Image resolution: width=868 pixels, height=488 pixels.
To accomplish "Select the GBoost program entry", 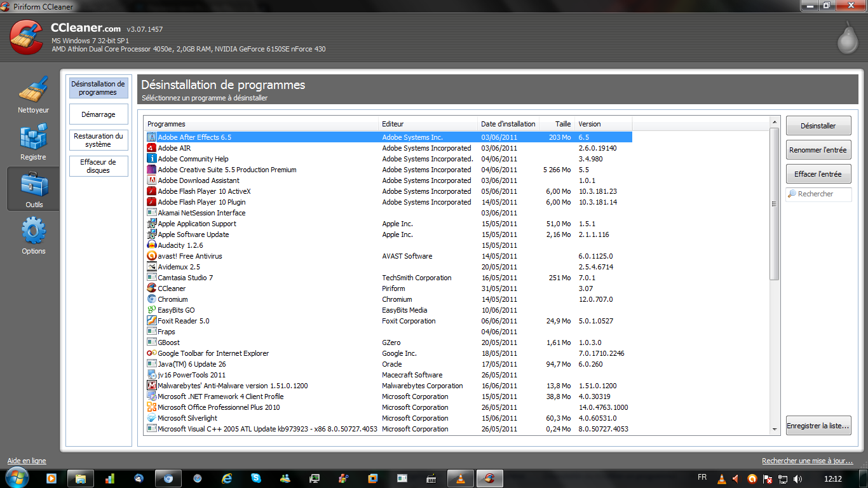I will [x=389, y=342].
